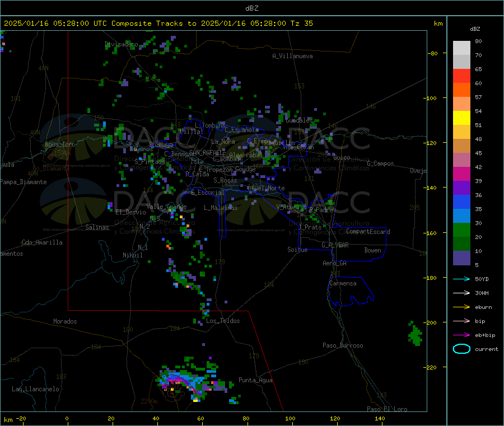504x426 pixels.
Task: Click the 'current' legend label
Action: [486, 349]
